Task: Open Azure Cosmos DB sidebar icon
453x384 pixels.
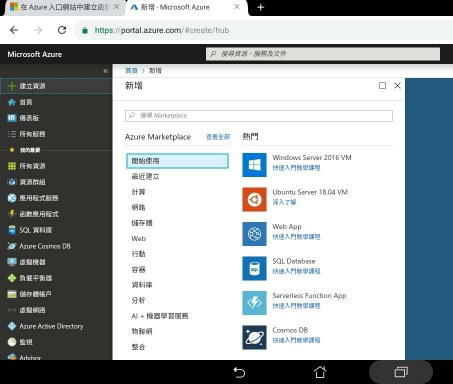Action: (x=12, y=246)
